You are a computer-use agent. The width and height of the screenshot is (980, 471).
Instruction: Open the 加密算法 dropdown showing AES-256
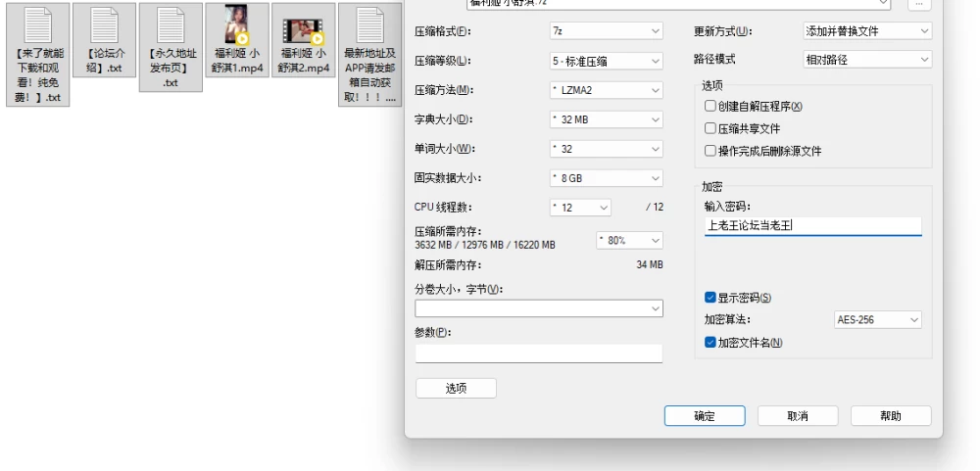tap(878, 320)
